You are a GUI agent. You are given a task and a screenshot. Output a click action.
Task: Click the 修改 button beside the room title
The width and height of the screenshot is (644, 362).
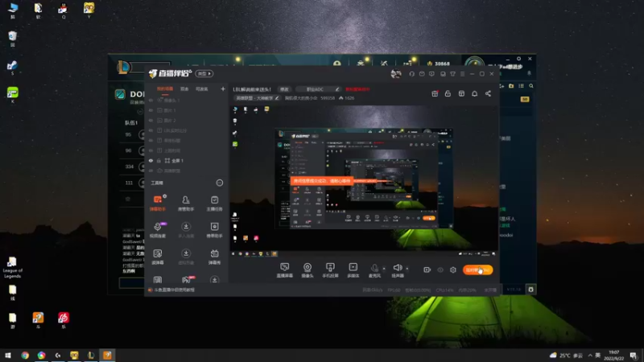pyautogui.click(x=284, y=89)
